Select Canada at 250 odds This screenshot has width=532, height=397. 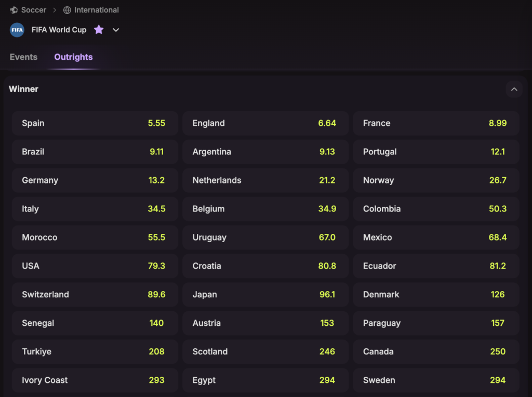coord(436,352)
